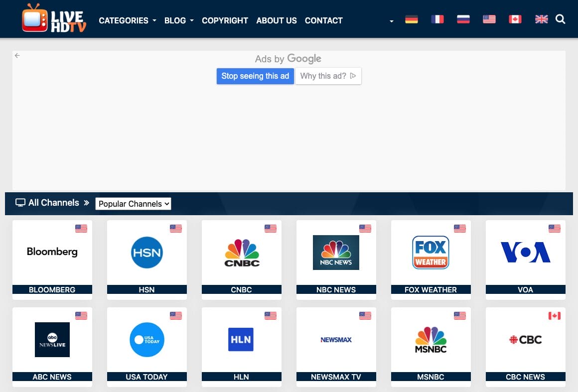Viewport: 578px width, 392px height.
Task: Select the French flag language
Action: pyautogui.click(x=437, y=19)
